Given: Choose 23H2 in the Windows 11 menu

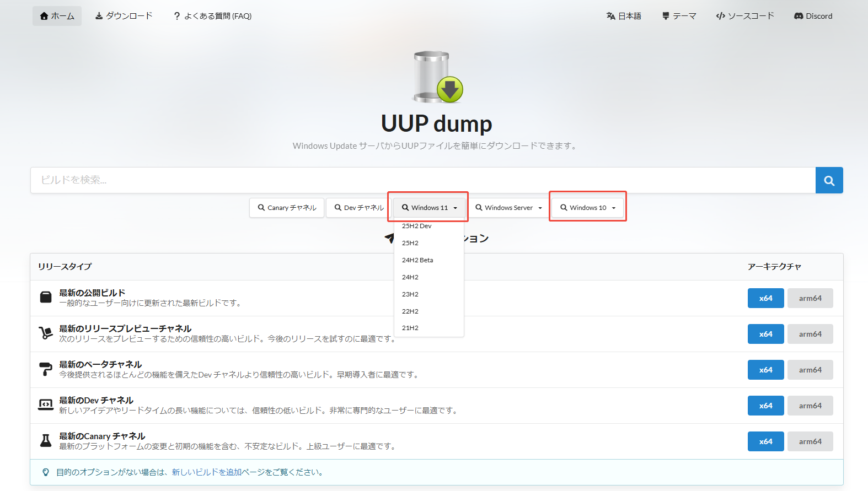Looking at the screenshot, I should pyautogui.click(x=410, y=294).
